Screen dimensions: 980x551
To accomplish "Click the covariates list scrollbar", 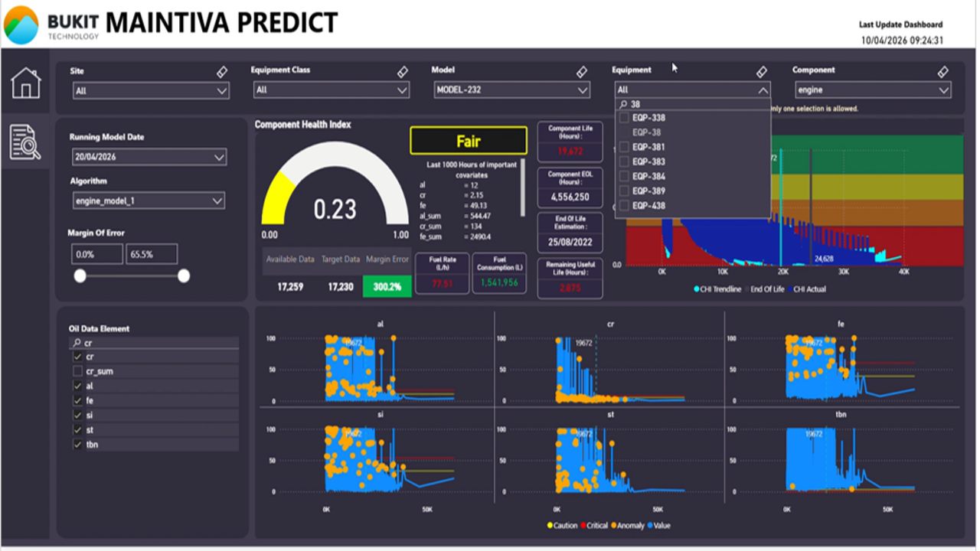I will [524, 187].
